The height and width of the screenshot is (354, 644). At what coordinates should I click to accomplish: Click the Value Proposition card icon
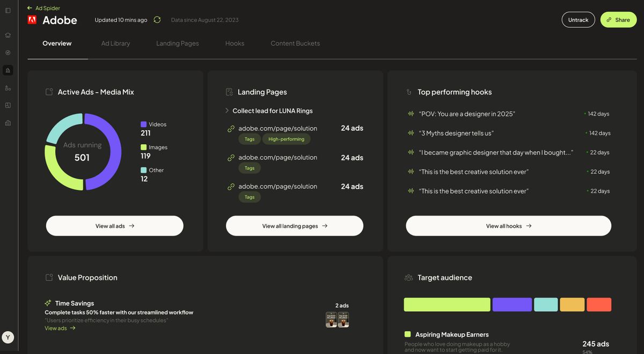(49, 277)
